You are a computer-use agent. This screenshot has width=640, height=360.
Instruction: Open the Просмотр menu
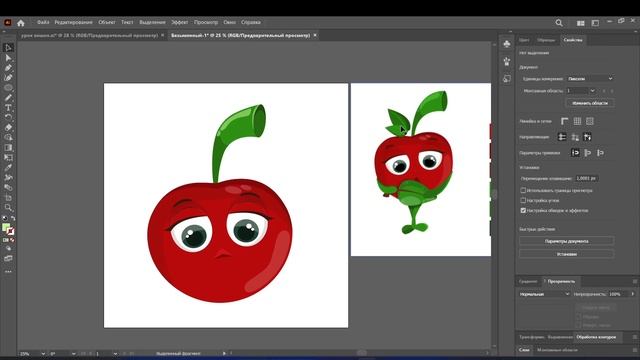pos(206,22)
